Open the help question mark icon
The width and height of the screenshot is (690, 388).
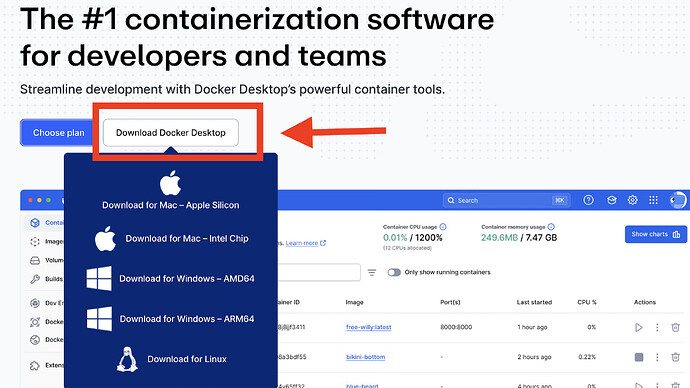(588, 200)
